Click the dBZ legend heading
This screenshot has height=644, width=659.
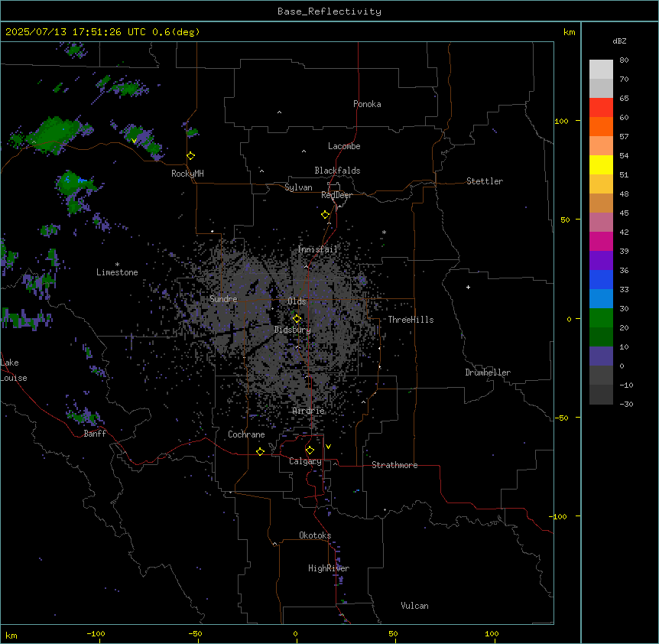click(619, 41)
